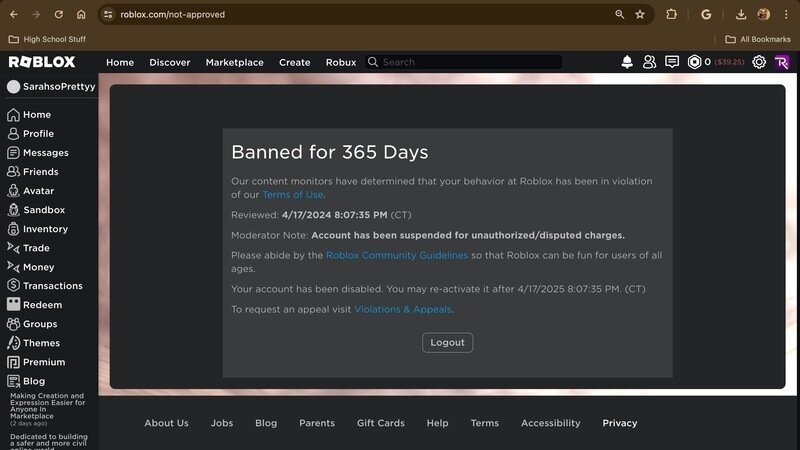Open Themes in the sidebar
This screenshot has height=450, width=800.
(33, 343)
